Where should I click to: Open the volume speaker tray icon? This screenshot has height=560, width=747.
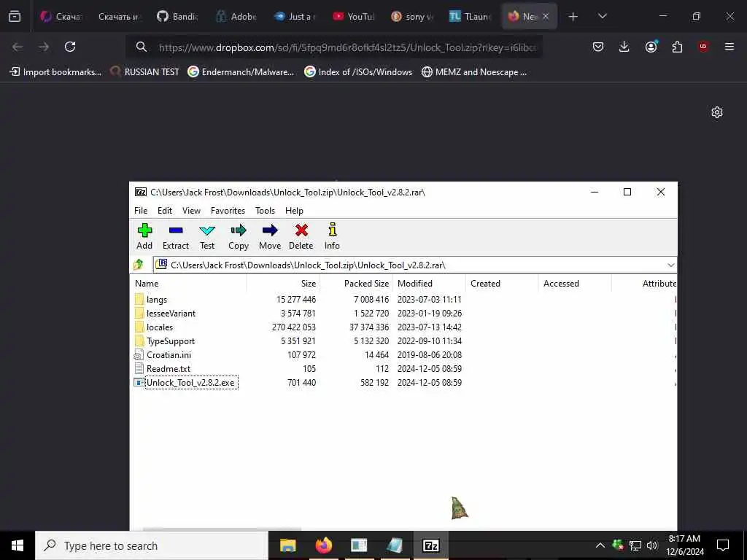(x=652, y=545)
